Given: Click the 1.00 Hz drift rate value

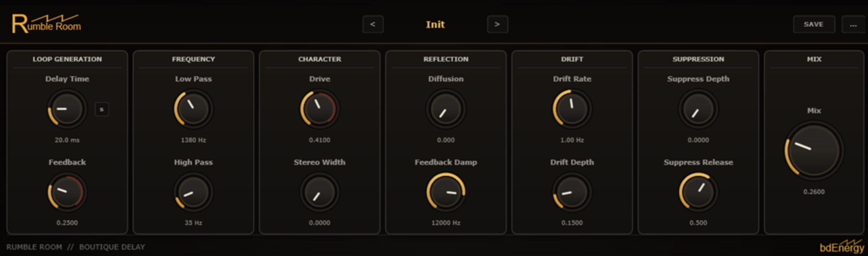Looking at the screenshot, I should pos(572,140).
